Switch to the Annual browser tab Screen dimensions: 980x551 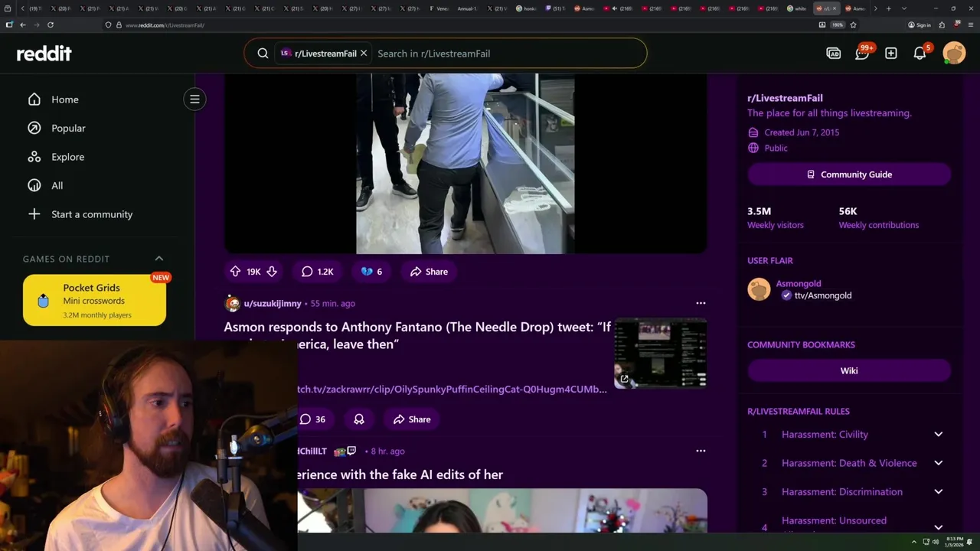(x=469, y=8)
